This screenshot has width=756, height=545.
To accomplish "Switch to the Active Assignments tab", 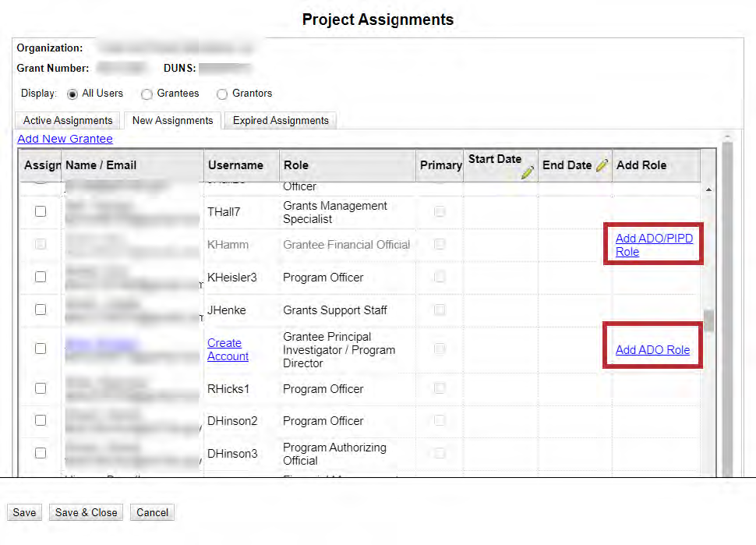I will point(68,121).
